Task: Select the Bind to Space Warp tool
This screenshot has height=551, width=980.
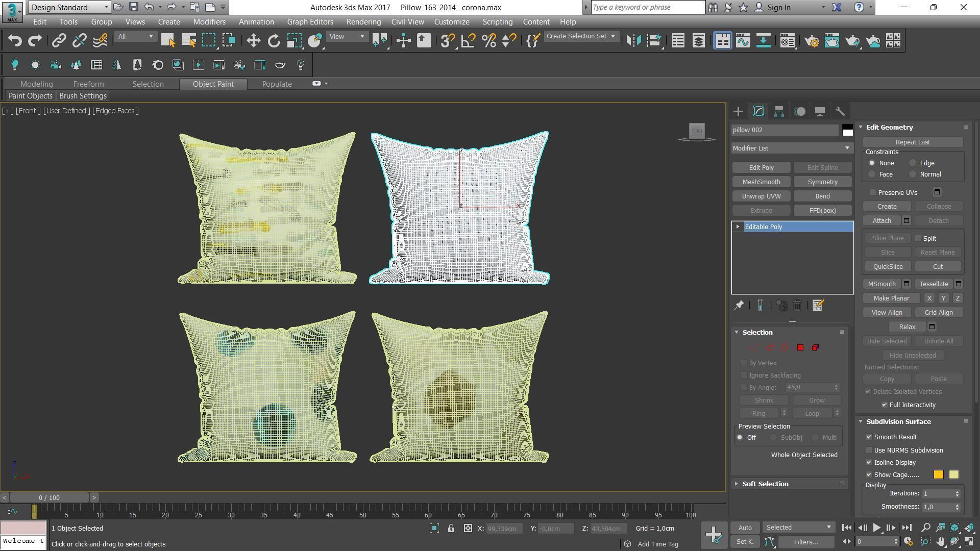Action: pyautogui.click(x=100, y=41)
